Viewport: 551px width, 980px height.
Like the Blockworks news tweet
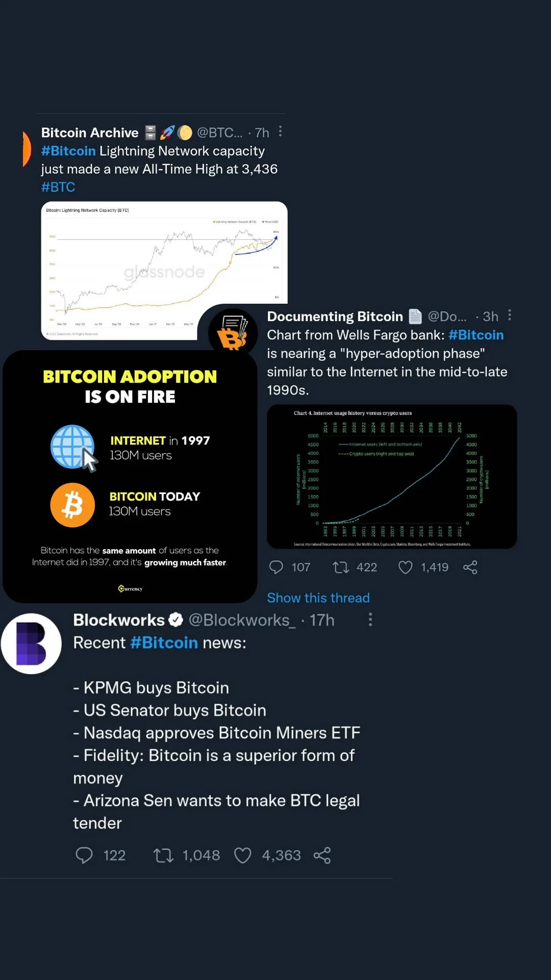242,855
